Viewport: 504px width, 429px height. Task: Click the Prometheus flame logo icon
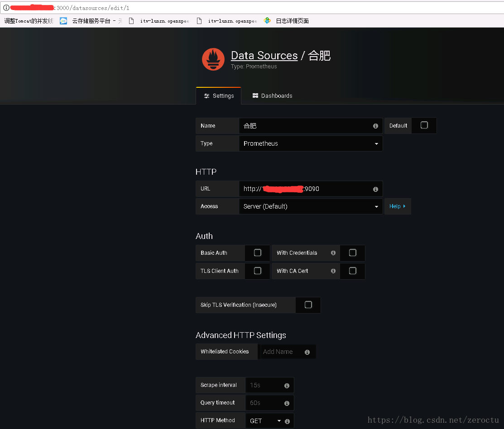pyautogui.click(x=213, y=59)
